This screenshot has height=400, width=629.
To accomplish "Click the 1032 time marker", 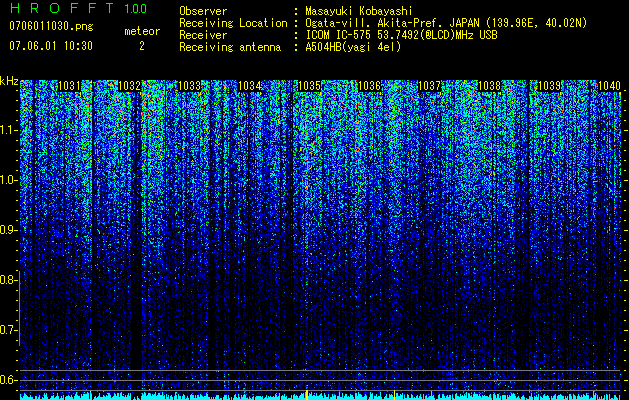I will pyautogui.click(x=130, y=85).
